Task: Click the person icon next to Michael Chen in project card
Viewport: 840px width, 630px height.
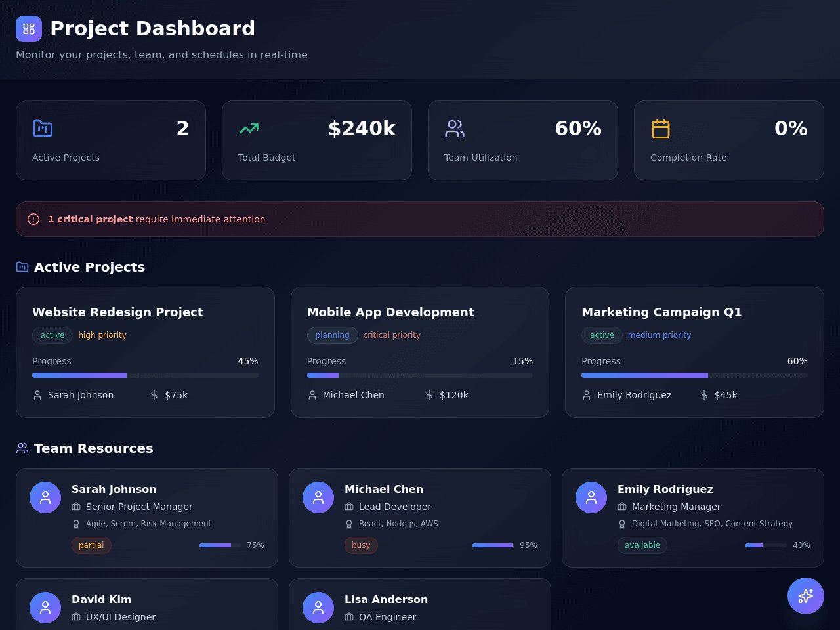Action: (x=312, y=395)
